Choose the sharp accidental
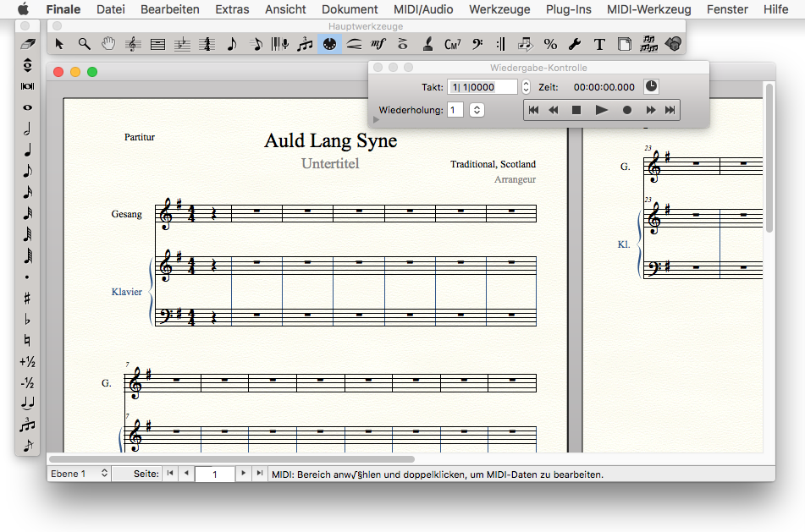 click(x=28, y=298)
